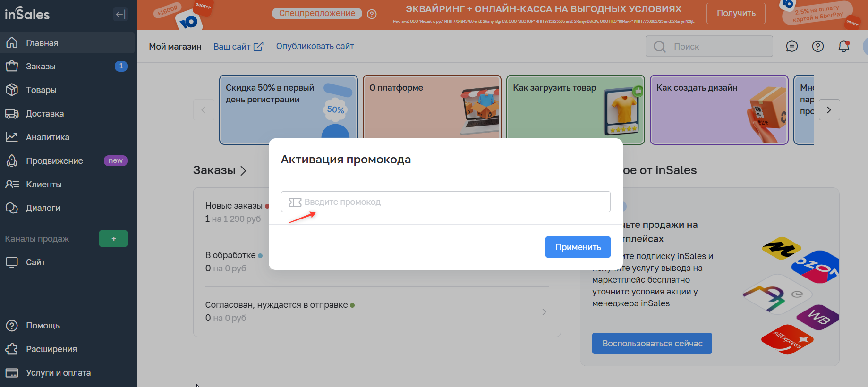Add a sales channel with green plus button
Viewport: 868px width, 387px height.
[x=113, y=239]
